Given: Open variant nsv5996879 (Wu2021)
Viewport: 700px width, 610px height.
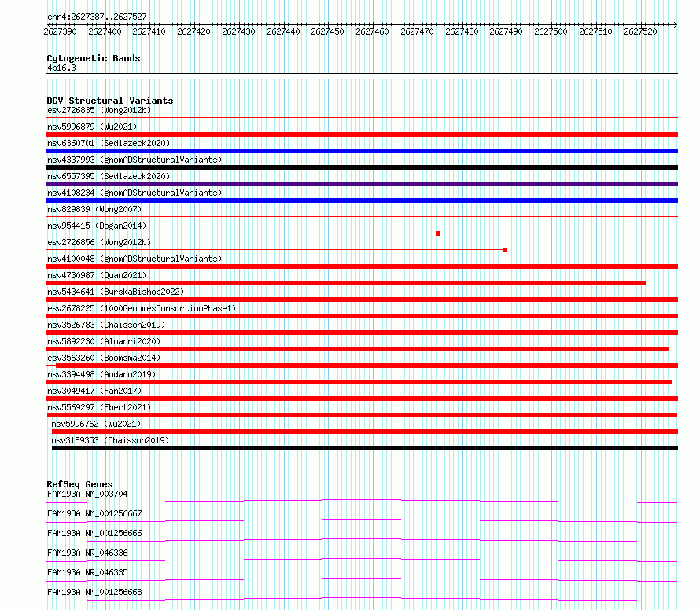Looking at the screenshot, I should (92, 127).
